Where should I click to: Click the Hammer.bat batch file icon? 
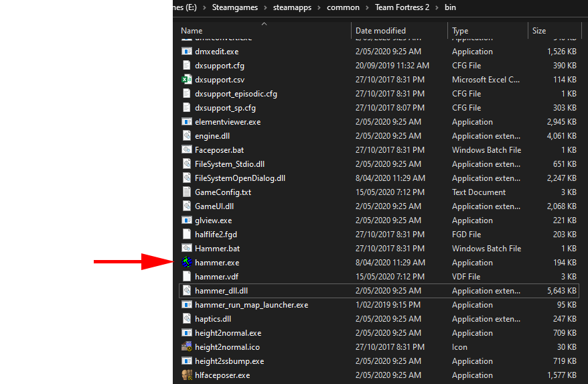(x=187, y=248)
